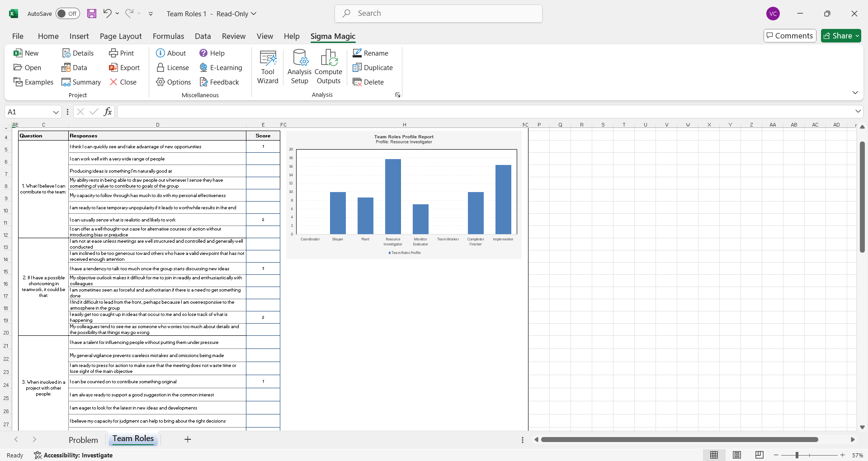Screen dimensions: 868x461
Task: Open Undo history dropdown
Action: click(117, 14)
